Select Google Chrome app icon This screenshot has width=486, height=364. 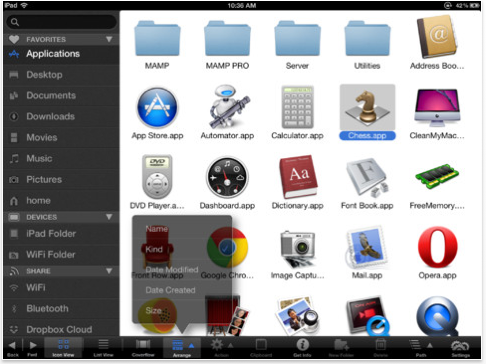click(x=227, y=247)
